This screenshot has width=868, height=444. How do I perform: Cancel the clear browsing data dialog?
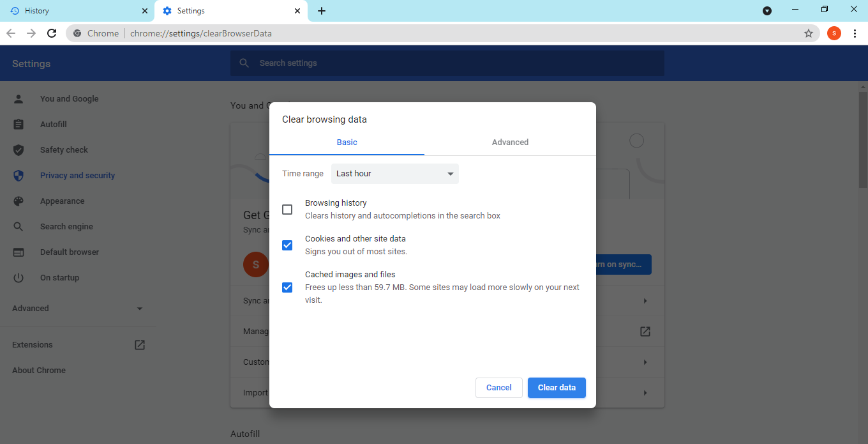coord(498,387)
